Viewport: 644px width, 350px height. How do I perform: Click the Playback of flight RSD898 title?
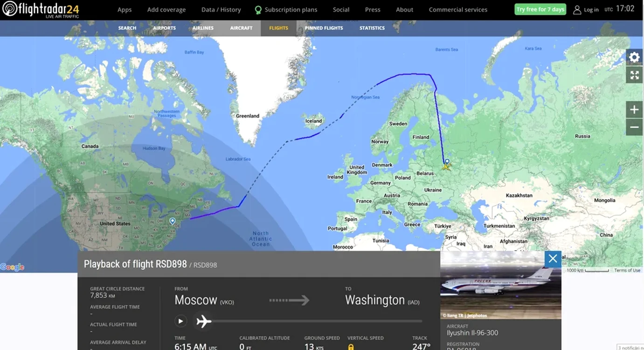pyautogui.click(x=135, y=264)
